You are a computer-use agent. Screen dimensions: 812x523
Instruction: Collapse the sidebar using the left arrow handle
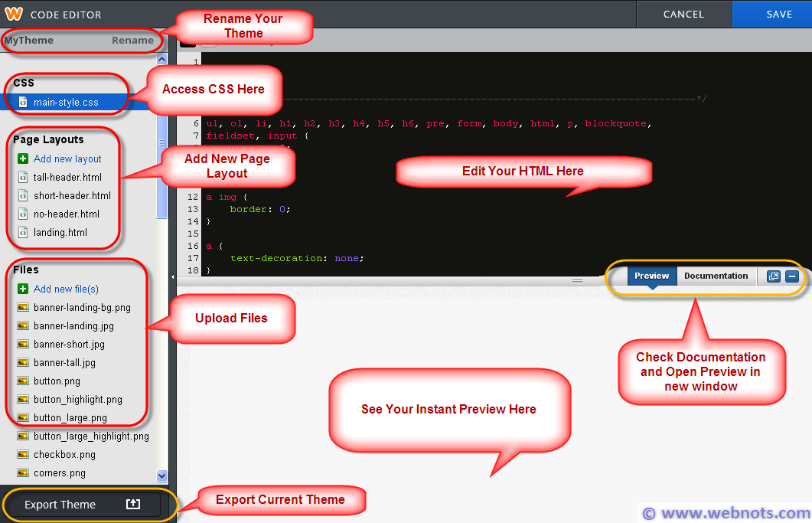click(172, 276)
